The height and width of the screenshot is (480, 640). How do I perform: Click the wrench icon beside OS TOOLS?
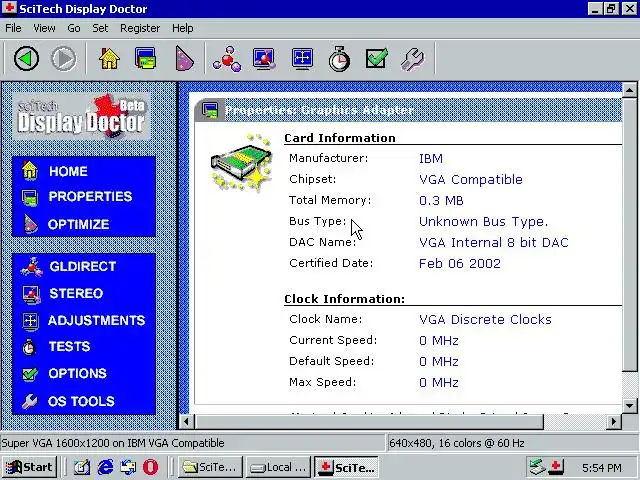pyautogui.click(x=29, y=401)
